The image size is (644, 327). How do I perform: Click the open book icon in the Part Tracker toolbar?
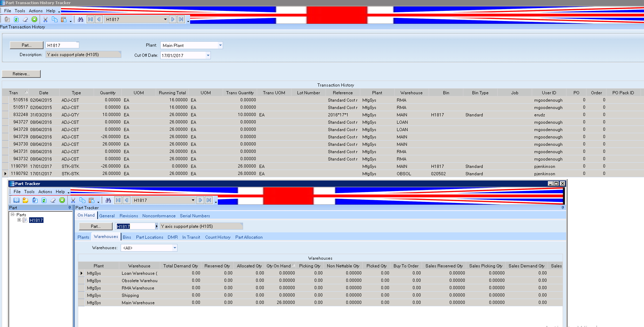point(16,200)
